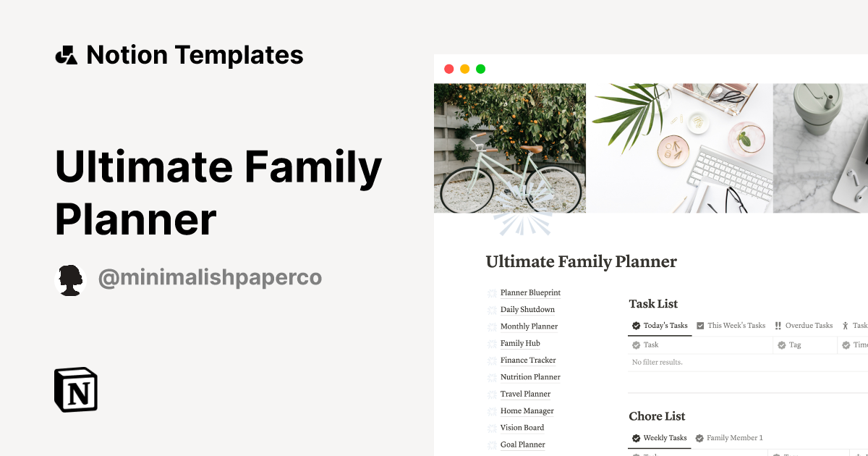Click the Travel Planner page icon
The image size is (868, 456).
(x=492, y=394)
